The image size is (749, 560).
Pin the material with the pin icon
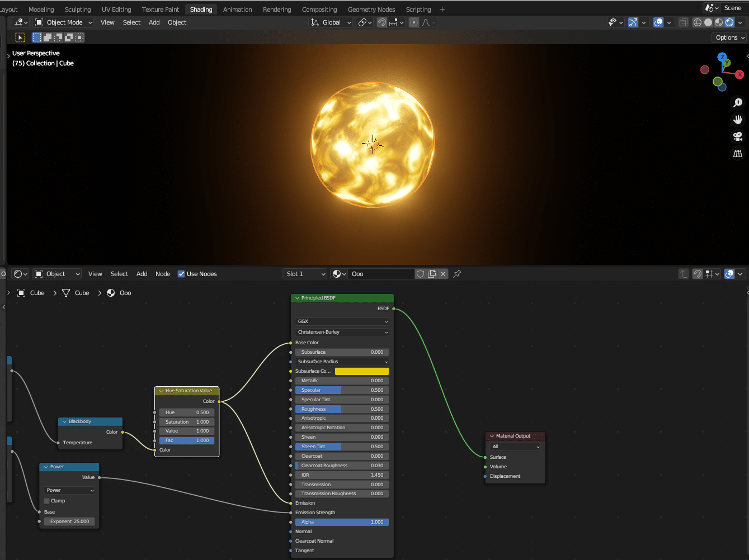pos(456,273)
